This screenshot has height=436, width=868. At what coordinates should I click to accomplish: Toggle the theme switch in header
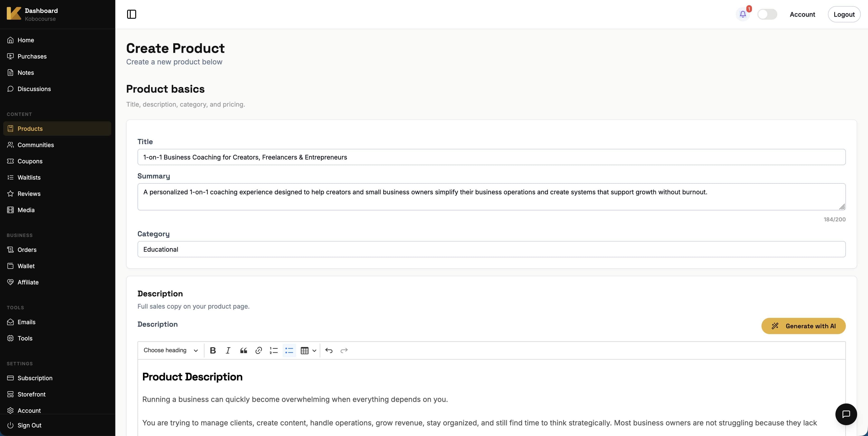767,14
